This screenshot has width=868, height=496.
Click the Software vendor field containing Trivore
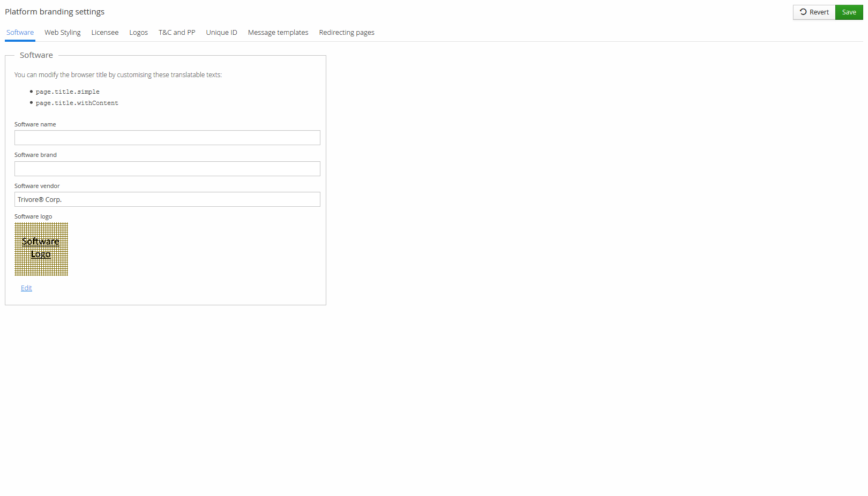pyautogui.click(x=167, y=199)
